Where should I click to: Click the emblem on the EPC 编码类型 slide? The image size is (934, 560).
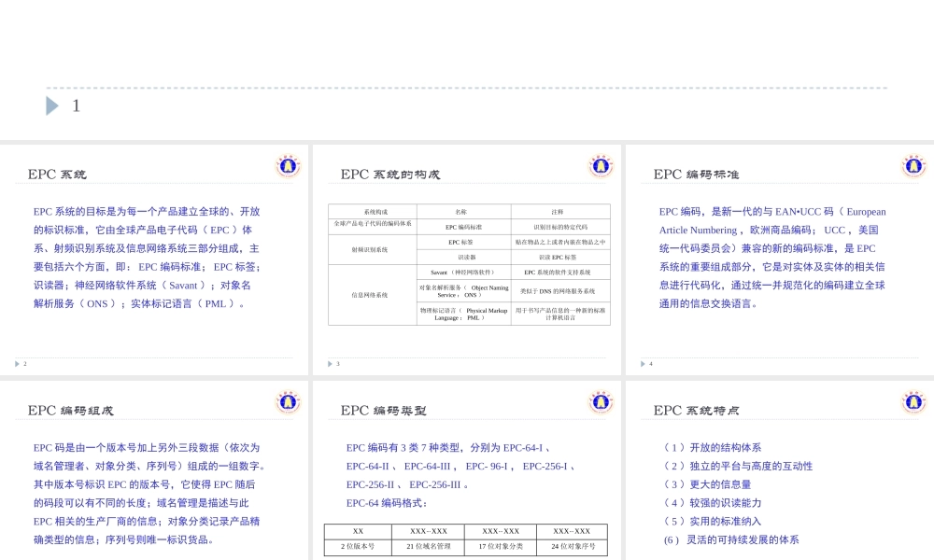[x=601, y=401]
